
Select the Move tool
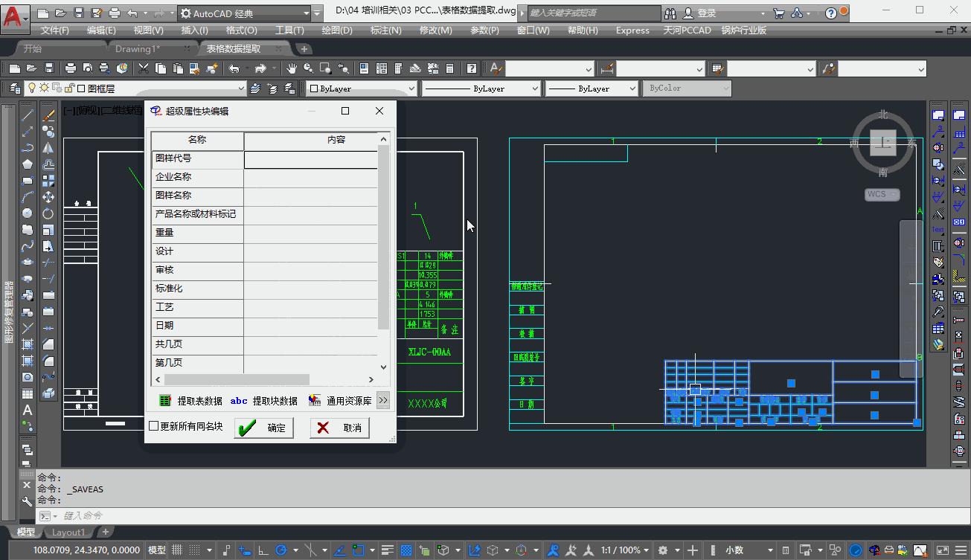pos(48,197)
